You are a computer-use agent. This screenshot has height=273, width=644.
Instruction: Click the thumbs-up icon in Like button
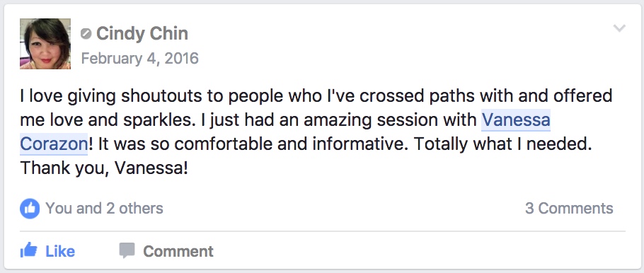[28, 250]
